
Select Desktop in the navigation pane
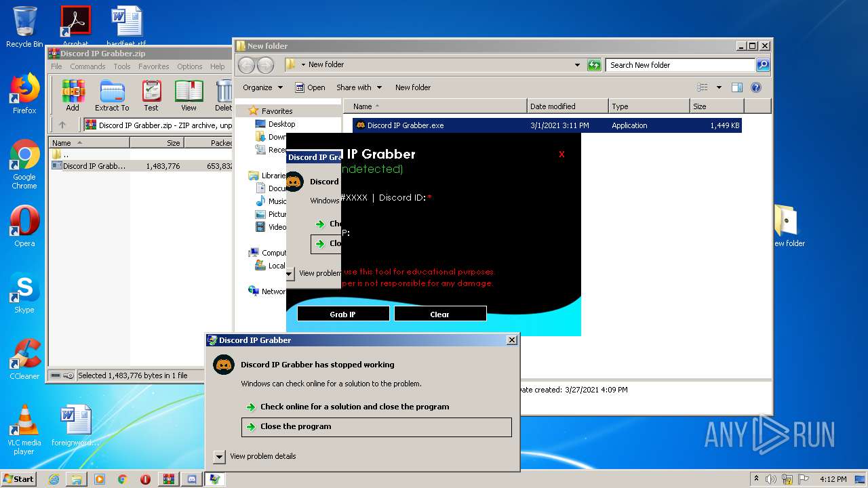coord(281,124)
